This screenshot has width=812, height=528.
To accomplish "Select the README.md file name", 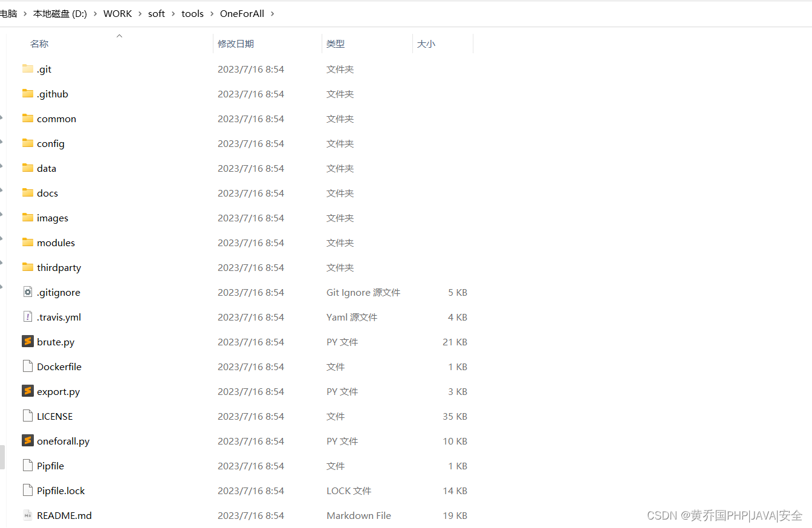I will click(64, 515).
